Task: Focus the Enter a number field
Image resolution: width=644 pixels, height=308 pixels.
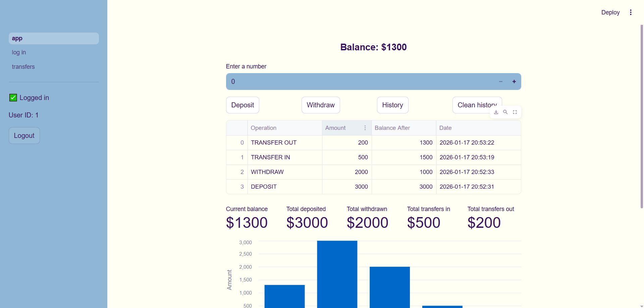Action: pyautogui.click(x=359, y=82)
